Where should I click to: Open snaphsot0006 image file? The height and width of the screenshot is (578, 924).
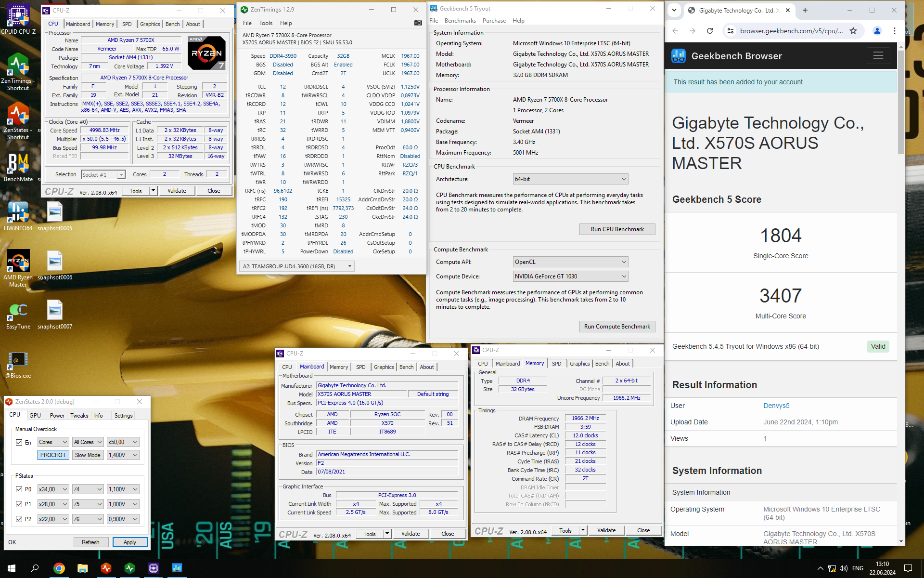click(55, 266)
